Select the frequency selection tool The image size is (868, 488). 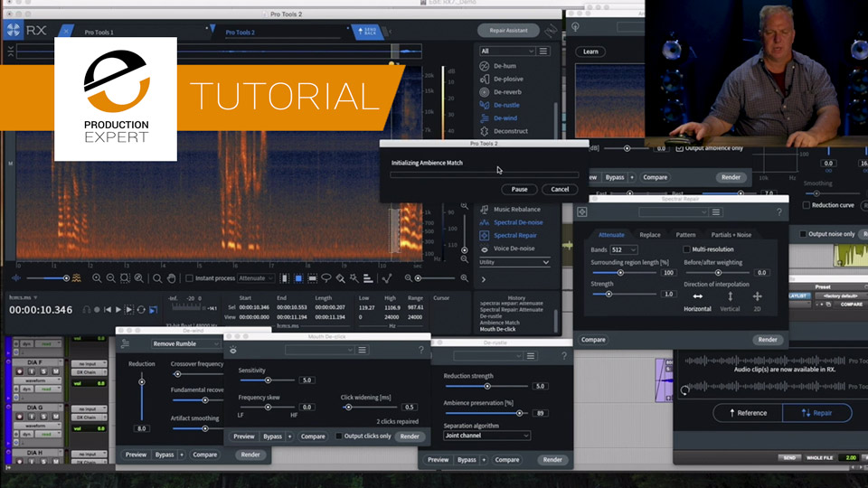[312, 278]
